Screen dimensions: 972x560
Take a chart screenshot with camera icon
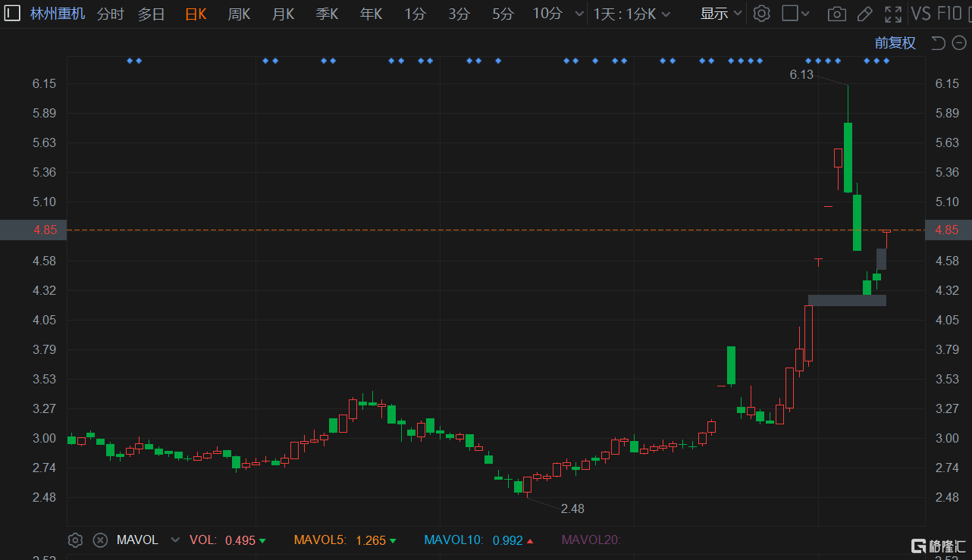[836, 14]
